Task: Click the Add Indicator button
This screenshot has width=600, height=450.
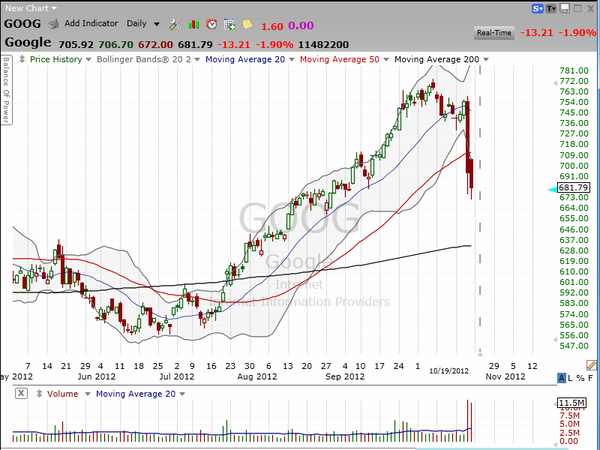Action: pyautogui.click(x=91, y=23)
